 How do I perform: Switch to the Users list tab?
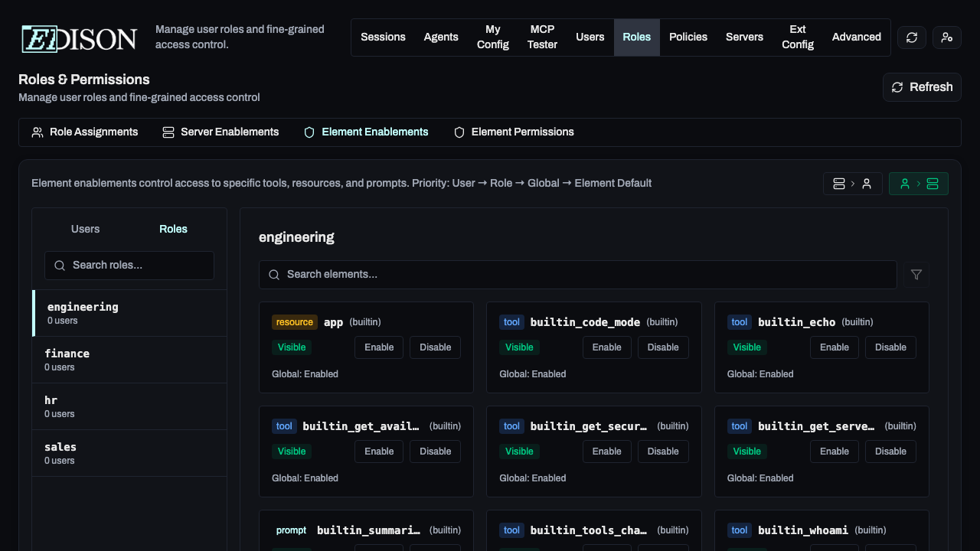pos(85,229)
